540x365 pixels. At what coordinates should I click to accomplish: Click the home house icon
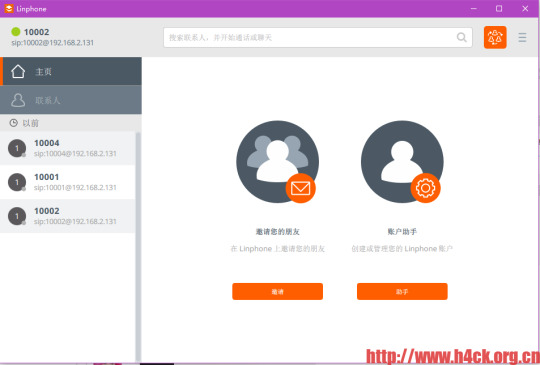tap(18, 71)
